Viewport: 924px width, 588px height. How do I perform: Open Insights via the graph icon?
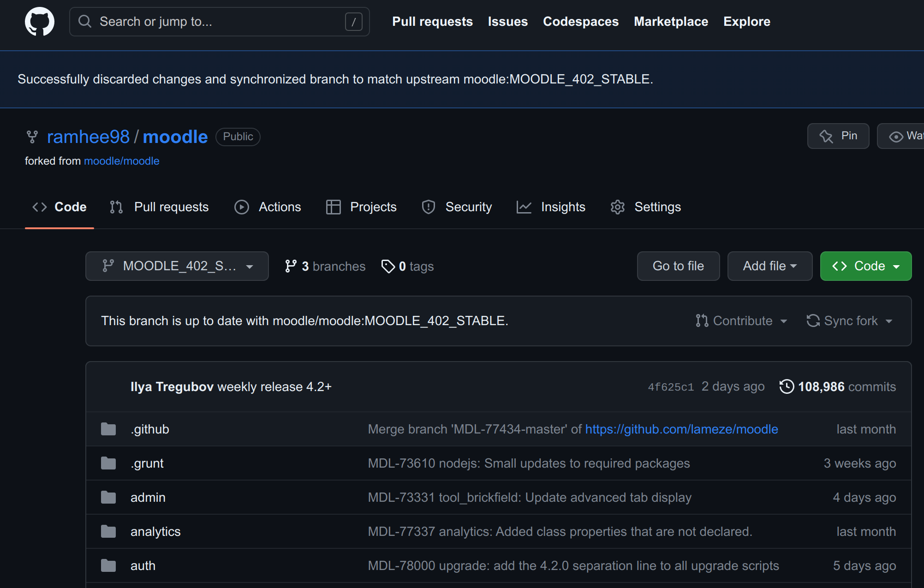pyautogui.click(x=524, y=207)
